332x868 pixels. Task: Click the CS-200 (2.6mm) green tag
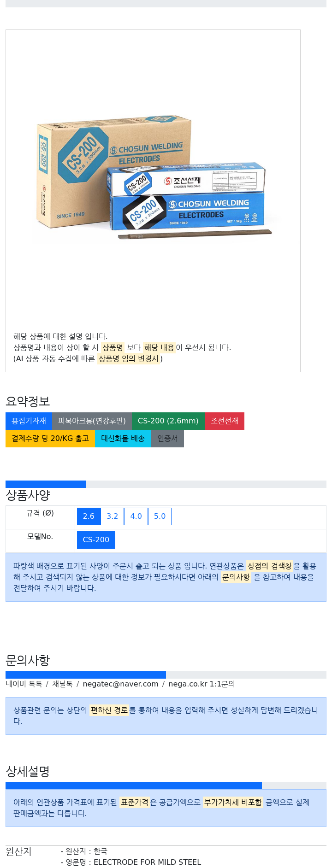[168, 421]
